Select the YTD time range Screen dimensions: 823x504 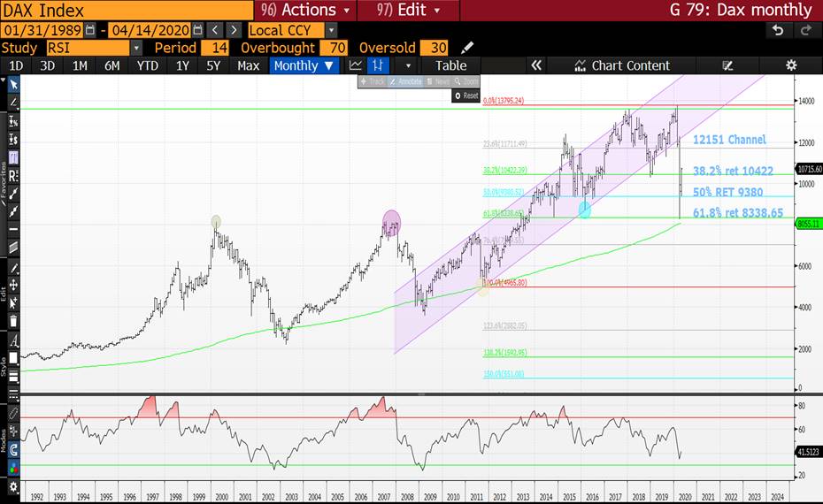tap(148, 65)
